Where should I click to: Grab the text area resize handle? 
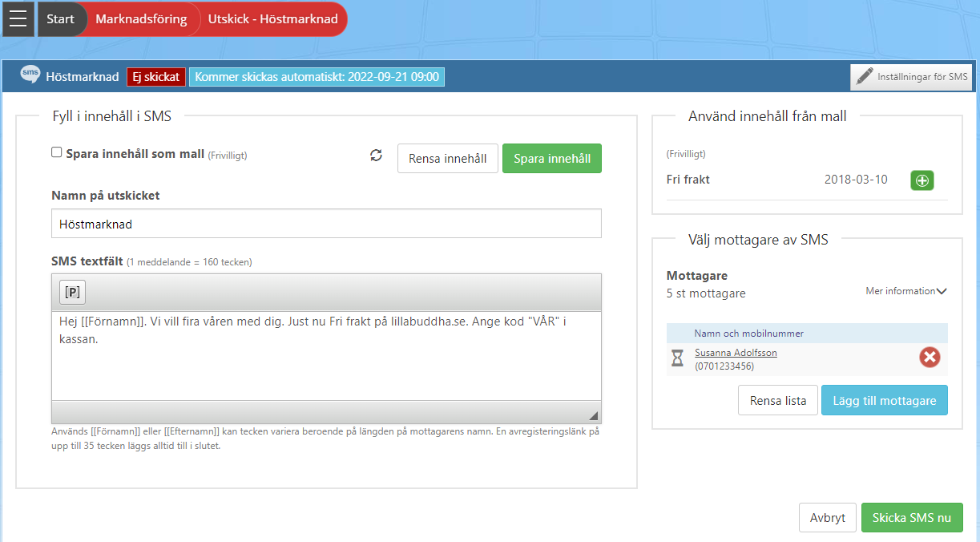pyautogui.click(x=594, y=415)
